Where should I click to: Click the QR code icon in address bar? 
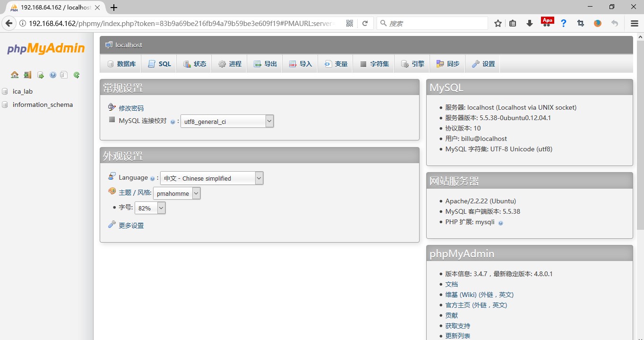click(x=350, y=23)
